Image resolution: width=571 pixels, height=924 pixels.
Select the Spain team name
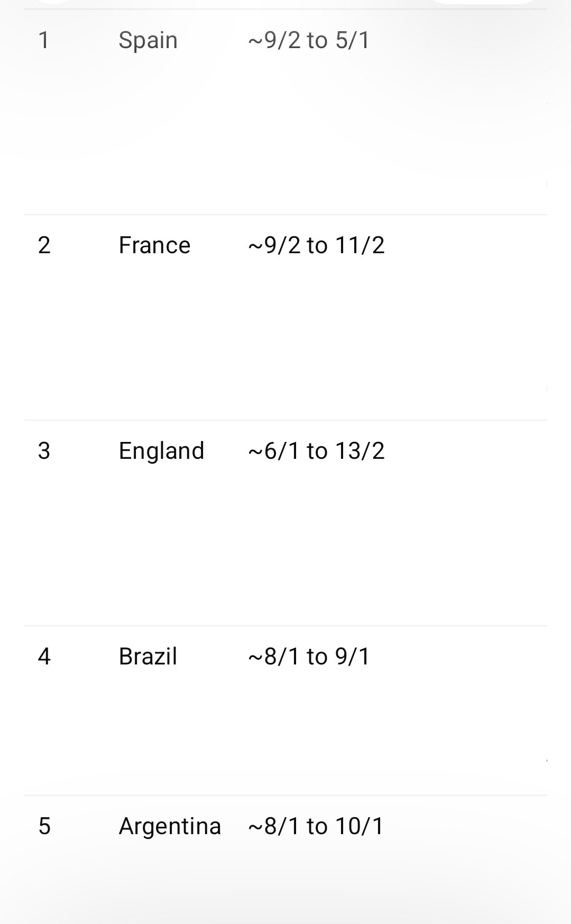pyautogui.click(x=148, y=41)
